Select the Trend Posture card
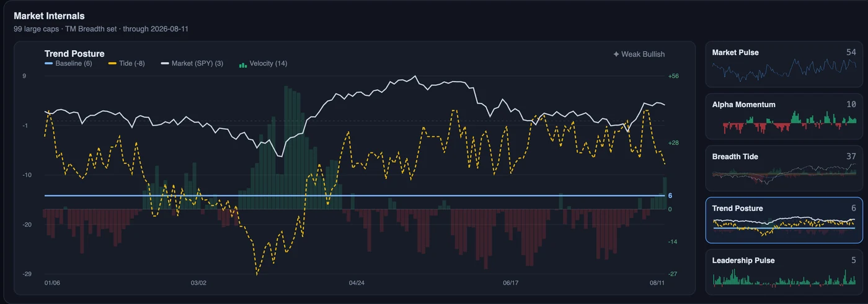The height and width of the screenshot is (304, 868). pyautogui.click(x=784, y=220)
